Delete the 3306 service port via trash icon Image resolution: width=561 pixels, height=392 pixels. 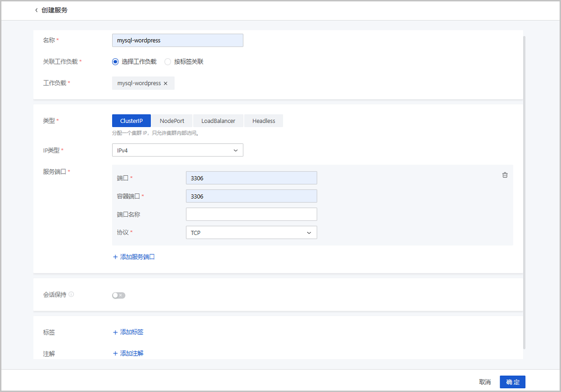[505, 175]
